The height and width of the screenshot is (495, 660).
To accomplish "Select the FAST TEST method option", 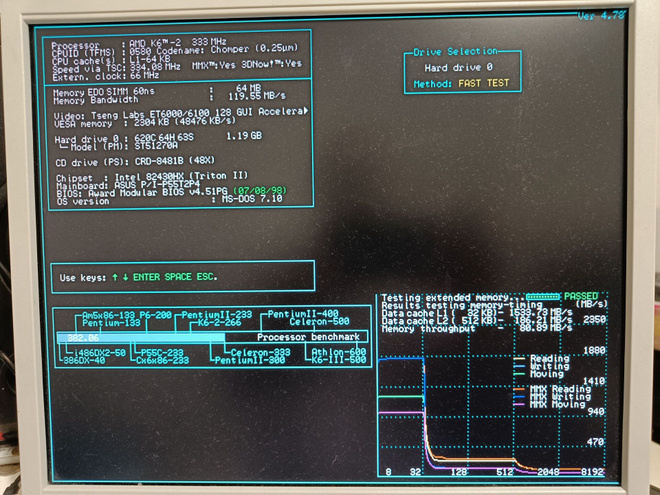I will [x=484, y=83].
